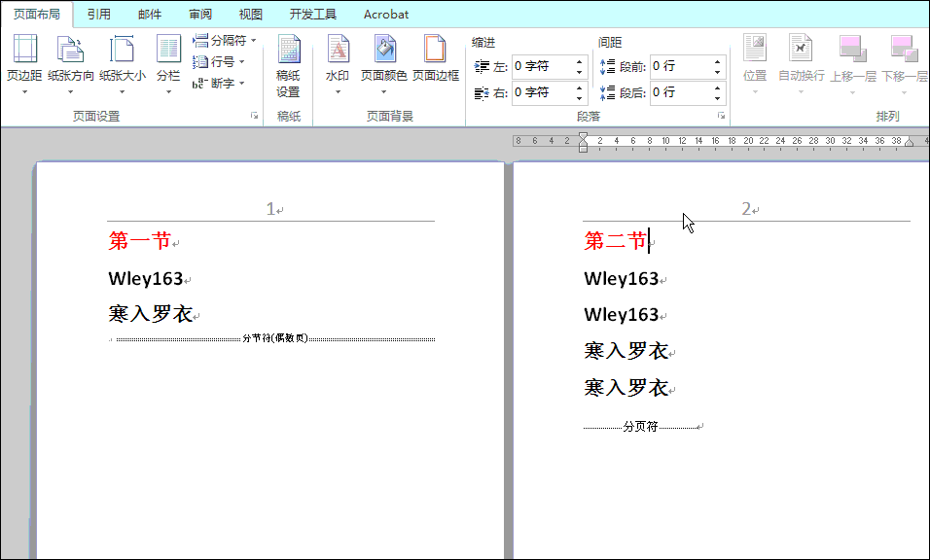Viewport: 930px width, 560px height.
Task: Switch to the 视图 tab
Action: 251,15
